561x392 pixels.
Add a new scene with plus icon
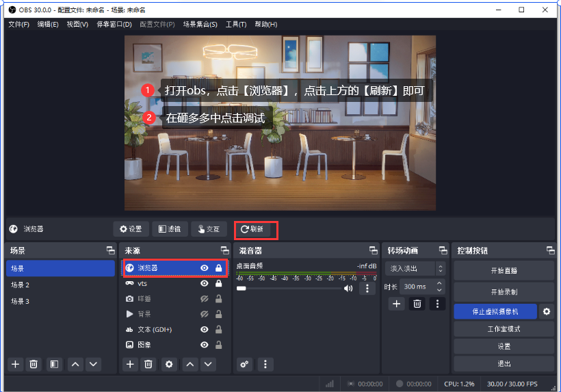(x=15, y=365)
